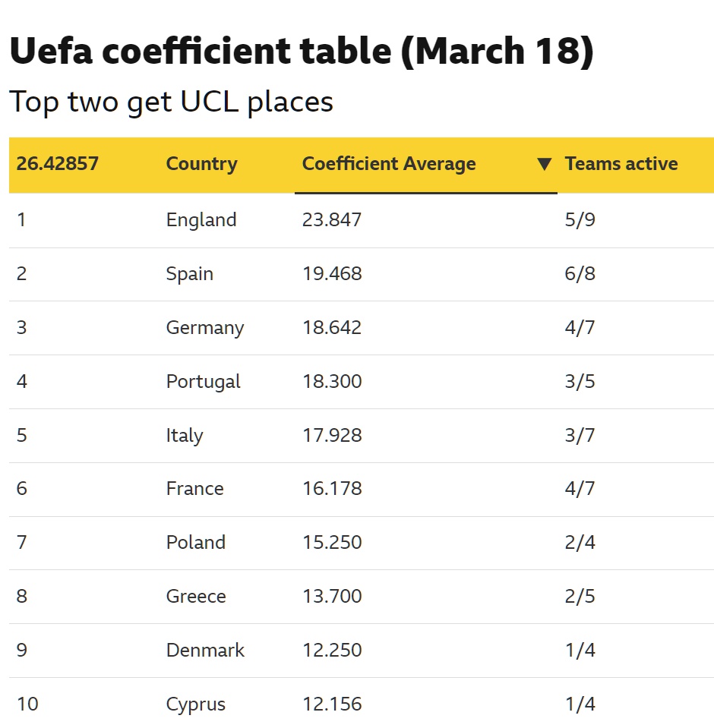Click Spain's teams active value 6/8
Screen dimensions: 714x728
pyautogui.click(x=580, y=274)
